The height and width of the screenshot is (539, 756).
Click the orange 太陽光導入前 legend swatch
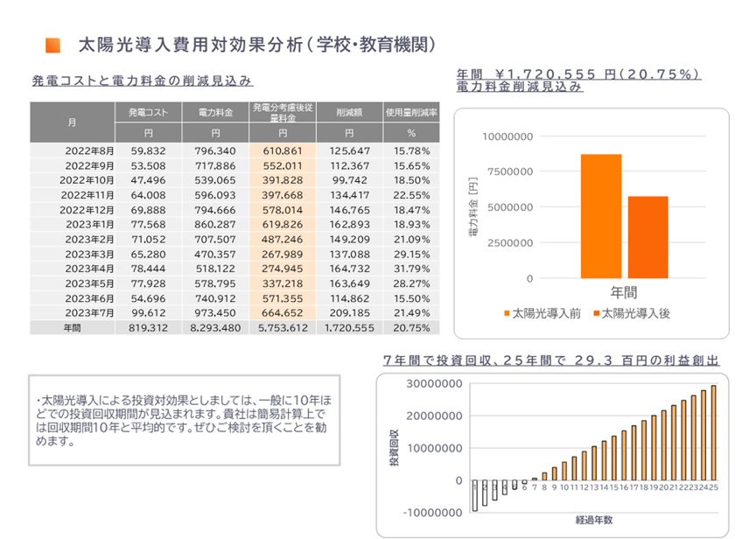505,313
